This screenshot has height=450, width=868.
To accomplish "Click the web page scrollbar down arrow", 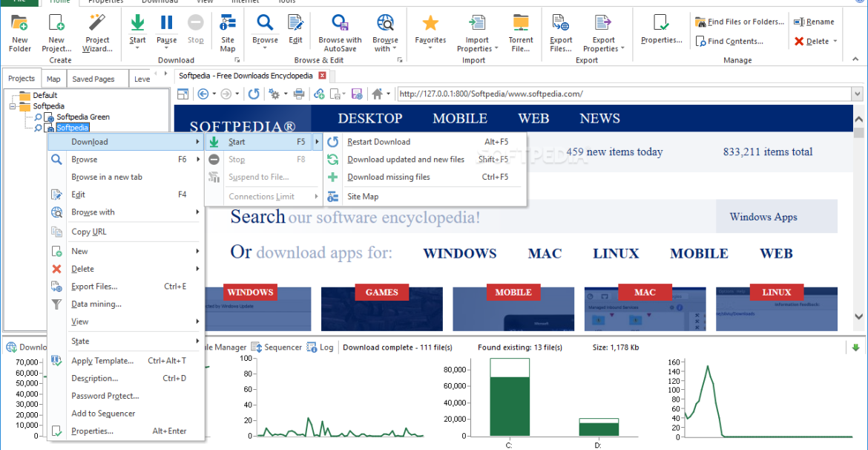I will pyautogui.click(x=858, y=316).
